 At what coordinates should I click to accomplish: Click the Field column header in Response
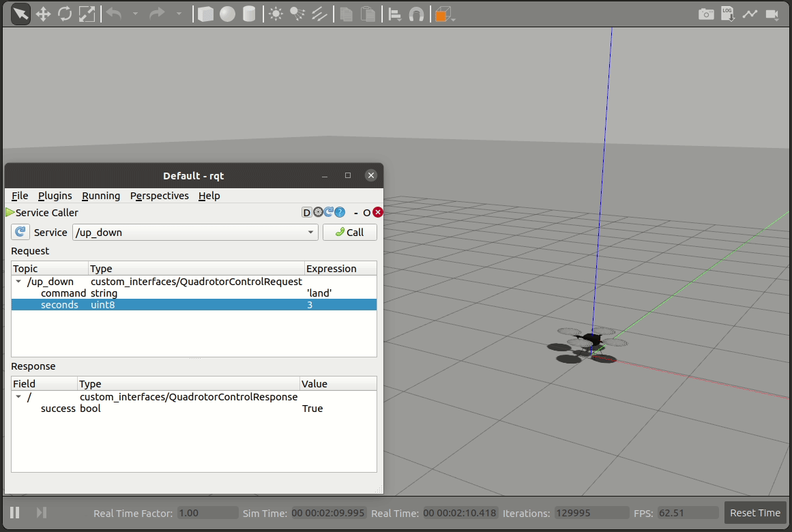(x=44, y=383)
